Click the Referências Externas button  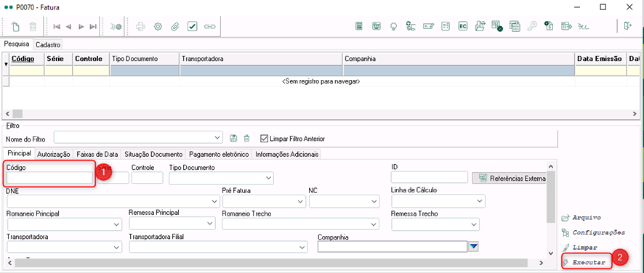tap(509, 178)
